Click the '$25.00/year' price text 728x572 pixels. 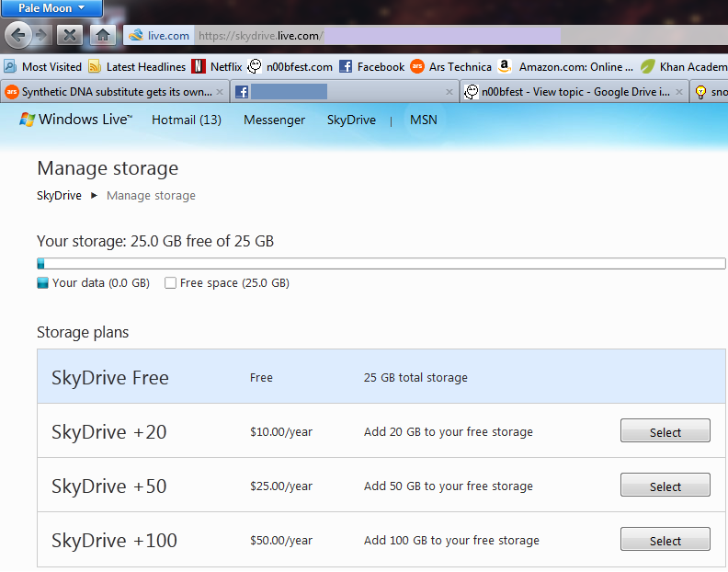tap(281, 486)
